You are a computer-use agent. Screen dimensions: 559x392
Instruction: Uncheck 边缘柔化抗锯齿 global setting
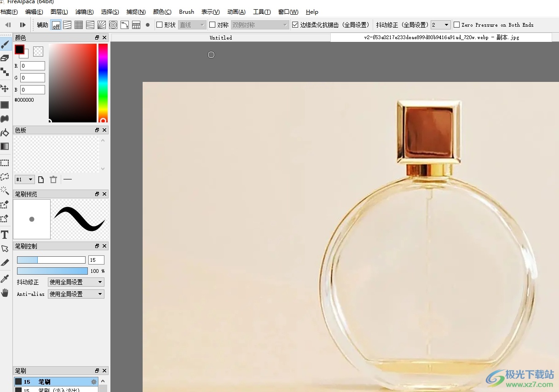point(295,25)
